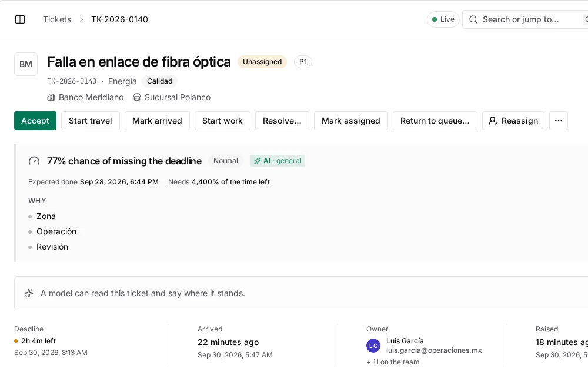Accept the ticket
The width and height of the screenshot is (588, 368).
point(35,121)
